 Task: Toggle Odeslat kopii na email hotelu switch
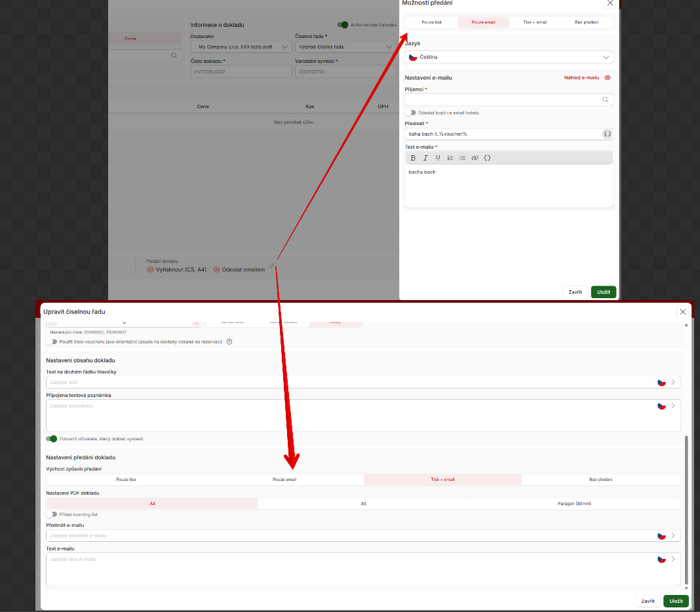[x=410, y=113]
